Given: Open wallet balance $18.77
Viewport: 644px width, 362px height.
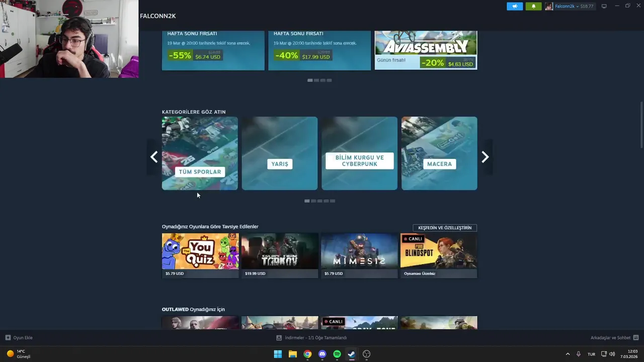Looking at the screenshot, I should pos(587,6).
